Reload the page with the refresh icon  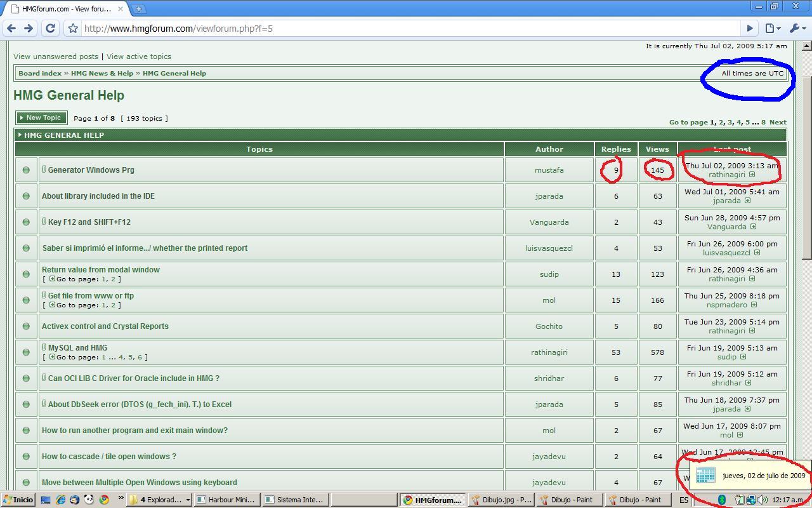tap(51, 29)
